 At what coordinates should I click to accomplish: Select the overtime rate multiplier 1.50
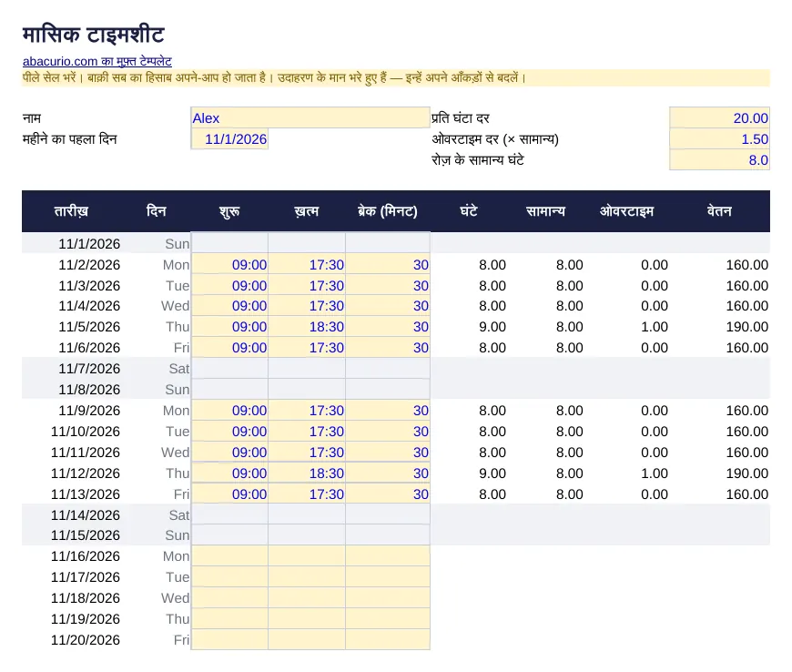tap(719, 139)
